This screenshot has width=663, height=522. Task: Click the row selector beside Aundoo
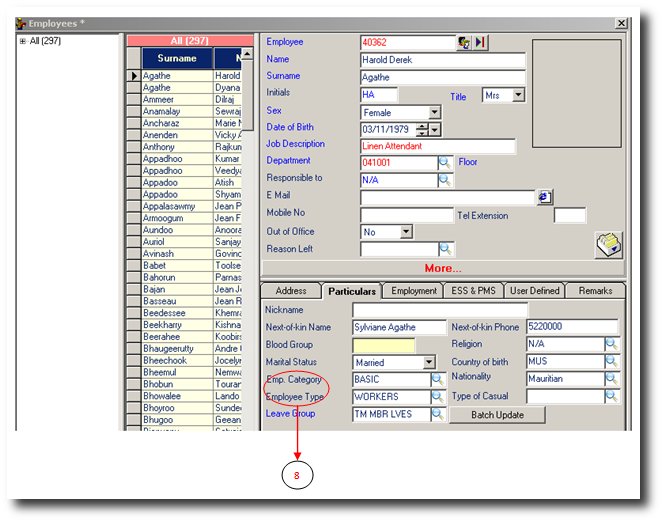(x=134, y=230)
